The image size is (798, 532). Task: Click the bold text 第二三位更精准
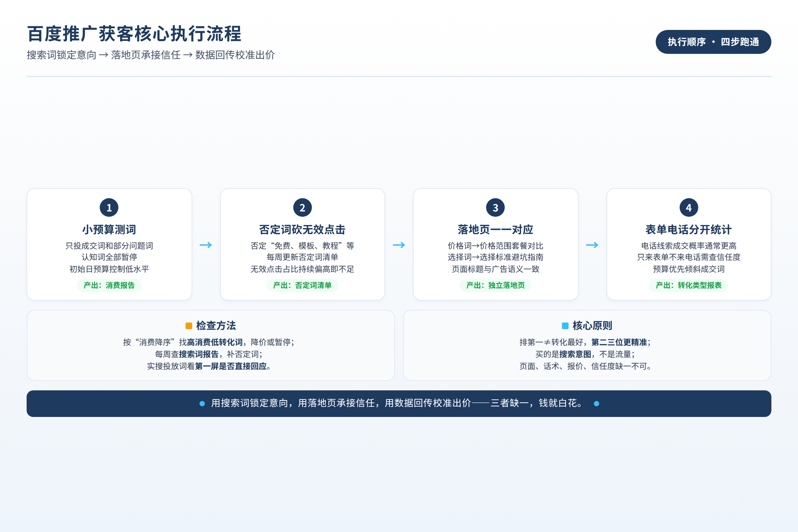pos(619,342)
